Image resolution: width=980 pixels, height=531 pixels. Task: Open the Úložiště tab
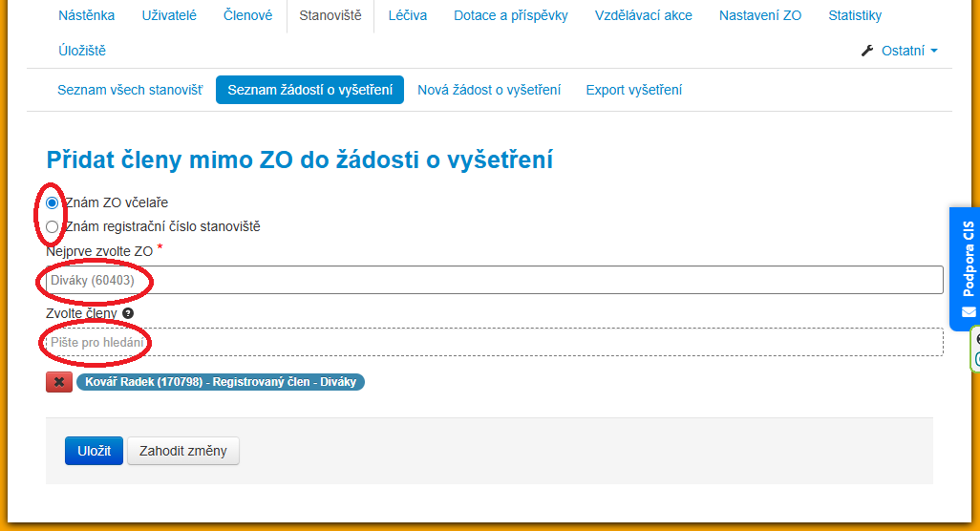click(82, 51)
